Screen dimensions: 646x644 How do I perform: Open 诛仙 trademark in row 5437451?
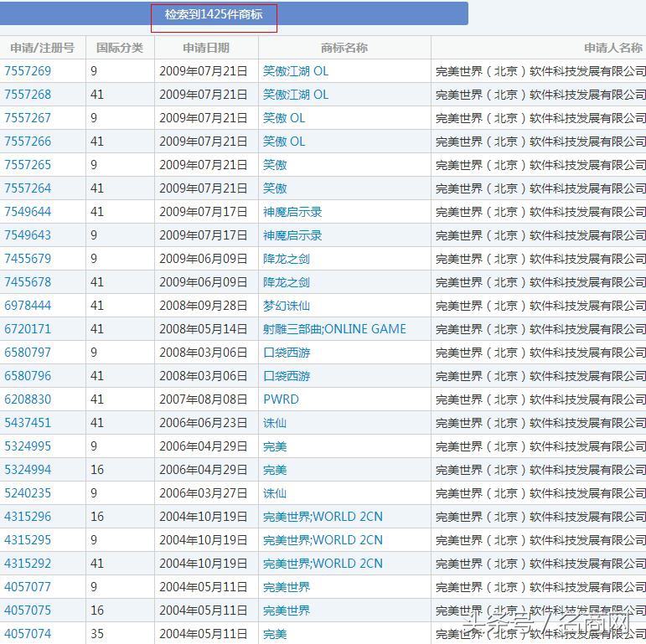pos(275,423)
